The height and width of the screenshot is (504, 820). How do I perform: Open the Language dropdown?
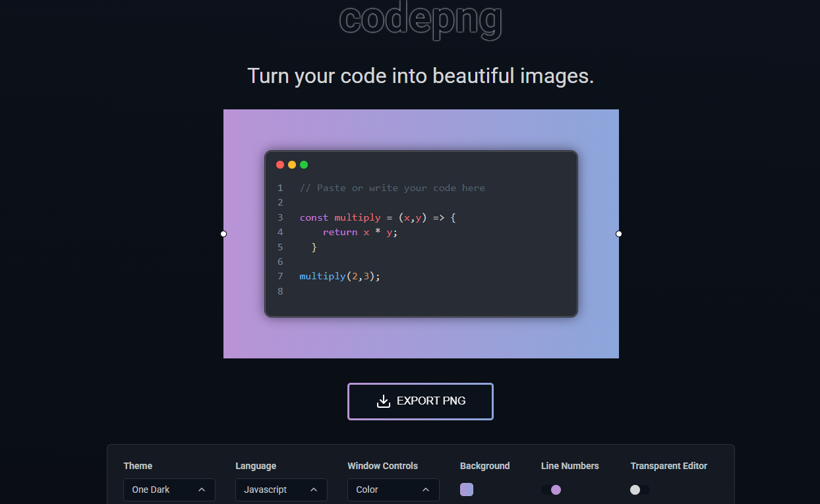(x=281, y=490)
